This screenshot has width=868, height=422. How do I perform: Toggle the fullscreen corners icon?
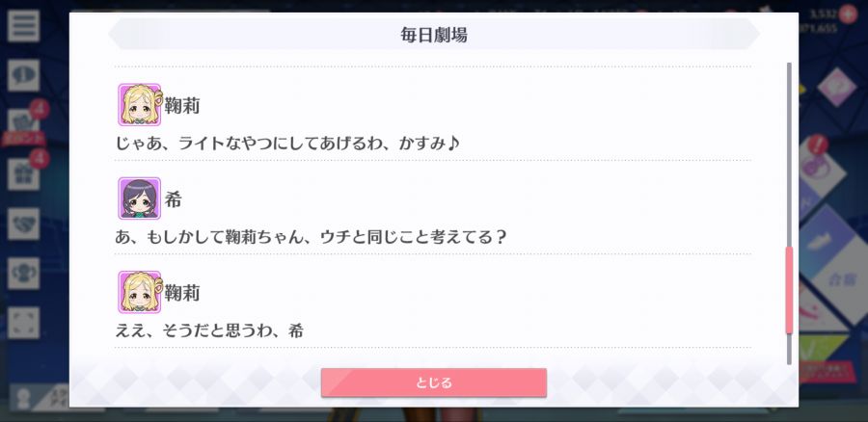(x=23, y=323)
